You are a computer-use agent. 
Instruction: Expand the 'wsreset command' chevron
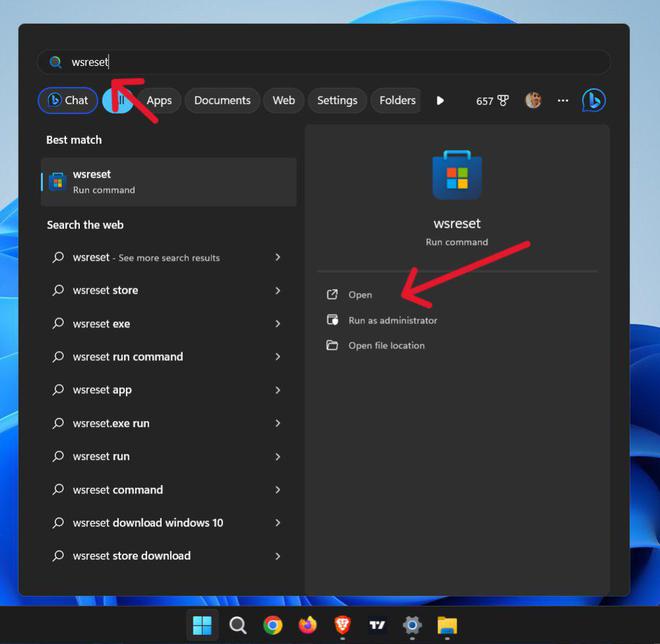277,490
